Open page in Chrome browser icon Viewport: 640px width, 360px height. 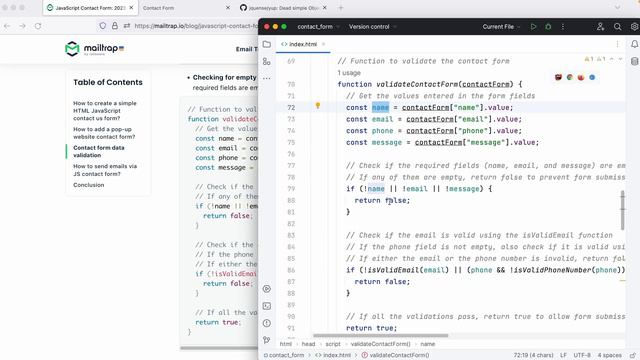(x=569, y=77)
